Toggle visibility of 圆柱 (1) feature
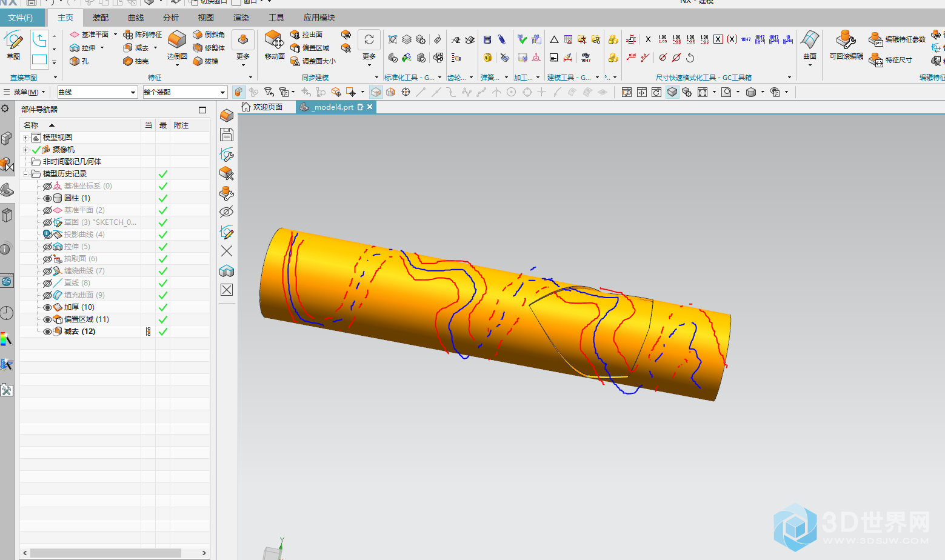Viewport: 945px width, 560px height. click(x=48, y=198)
